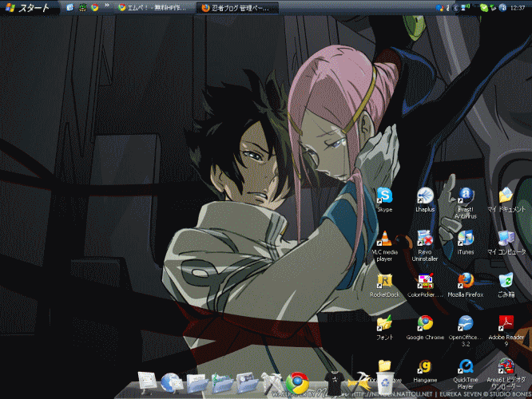Image resolution: width=532 pixels, height=399 pixels.
Task: Launch Adobe Reader 9 from the desktop
Action: (x=506, y=331)
